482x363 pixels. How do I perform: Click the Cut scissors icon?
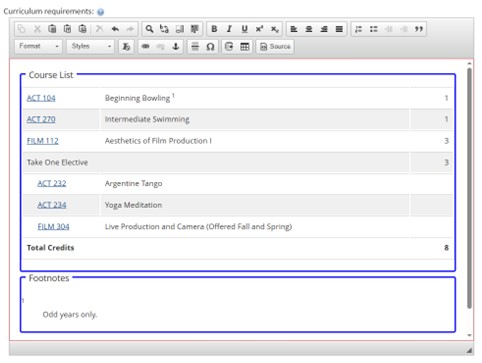[37, 29]
